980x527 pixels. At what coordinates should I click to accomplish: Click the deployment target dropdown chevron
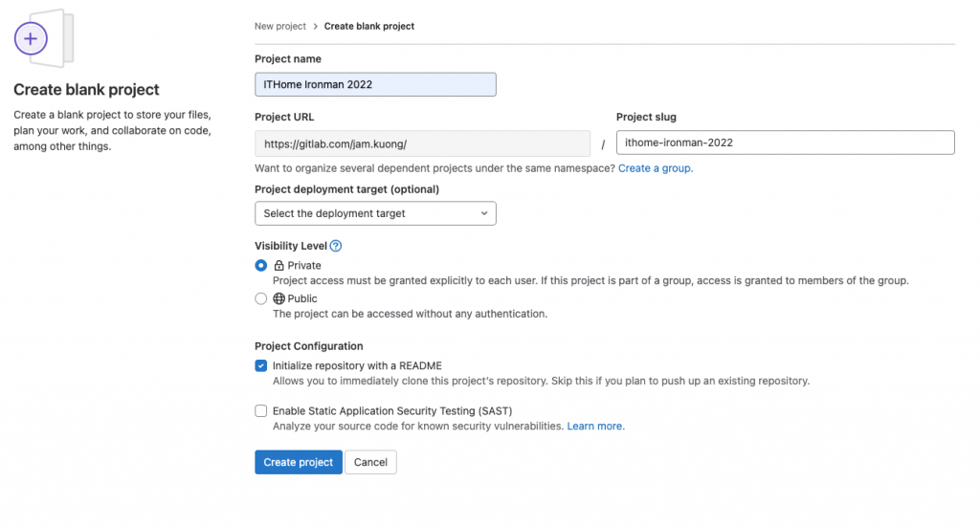click(484, 213)
